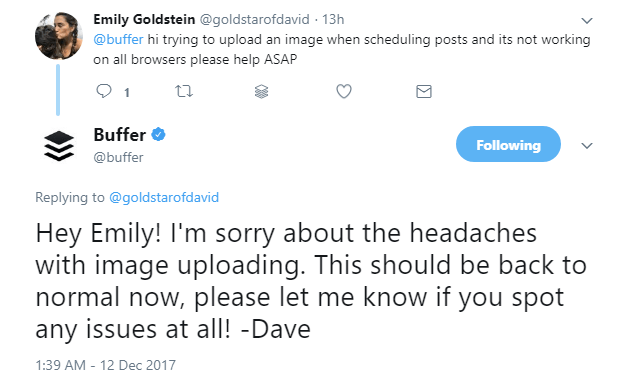Click the @buffer handle under Buffer name
Image resolution: width=628 pixels, height=384 pixels.
tap(118, 157)
